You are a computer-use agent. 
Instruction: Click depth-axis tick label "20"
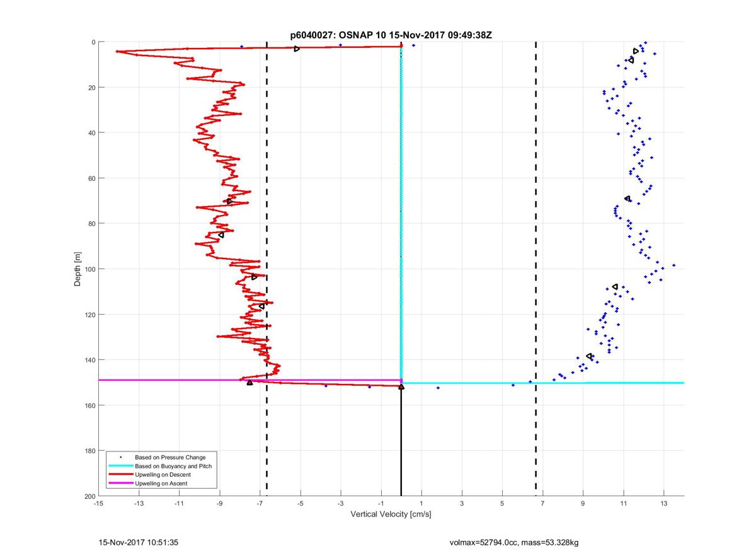(91, 87)
